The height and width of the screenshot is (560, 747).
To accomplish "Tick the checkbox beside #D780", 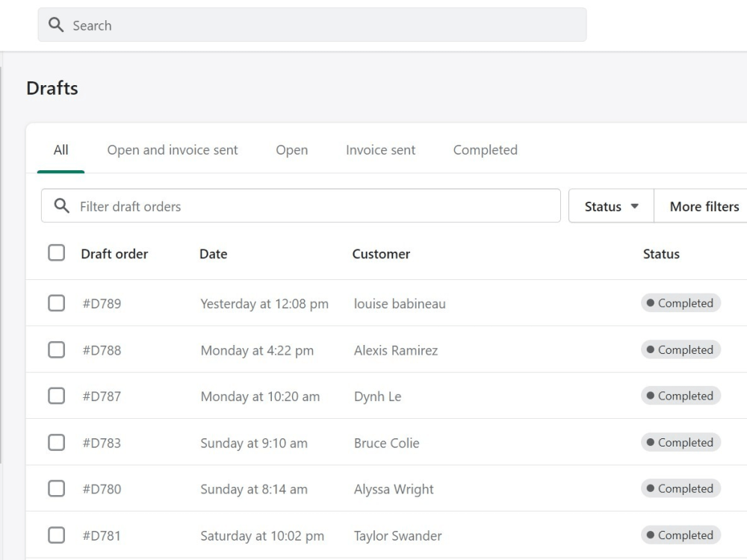I will tap(56, 488).
